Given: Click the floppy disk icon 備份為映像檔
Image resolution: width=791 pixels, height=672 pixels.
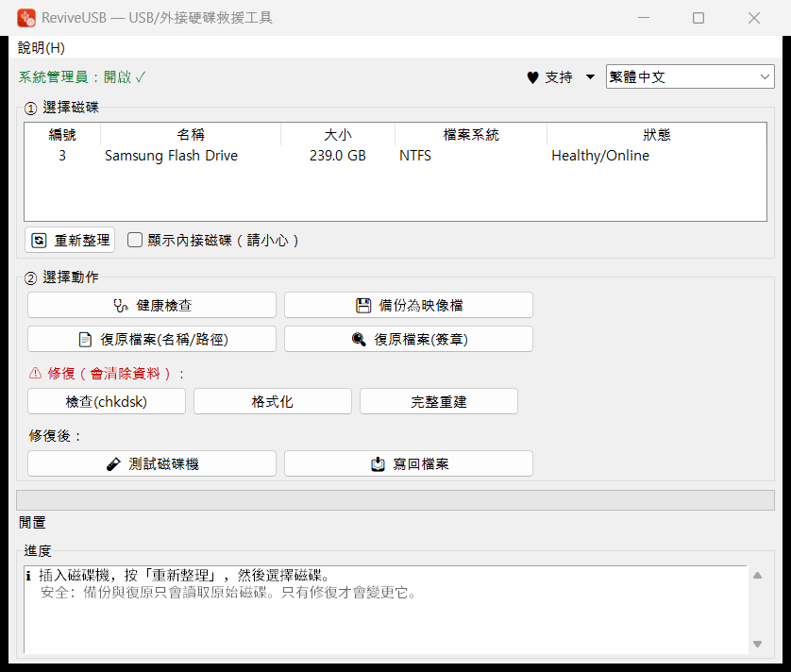Looking at the screenshot, I should [x=363, y=305].
